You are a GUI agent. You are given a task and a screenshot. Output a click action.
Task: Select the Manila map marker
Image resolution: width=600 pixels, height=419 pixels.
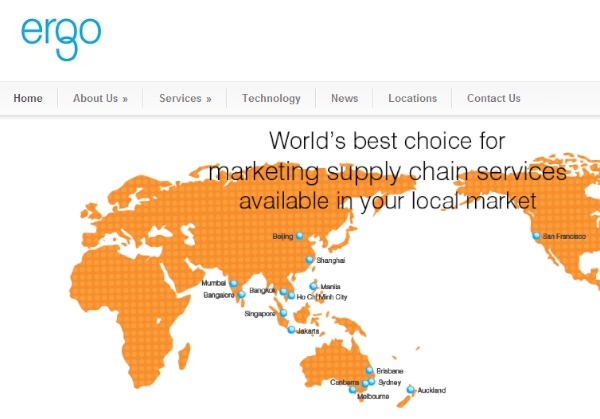tap(314, 286)
